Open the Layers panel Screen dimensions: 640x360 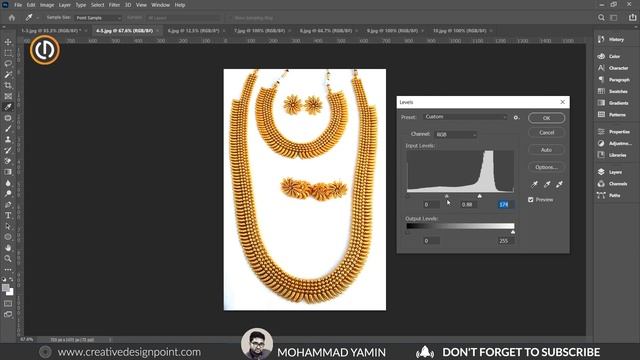610,172
